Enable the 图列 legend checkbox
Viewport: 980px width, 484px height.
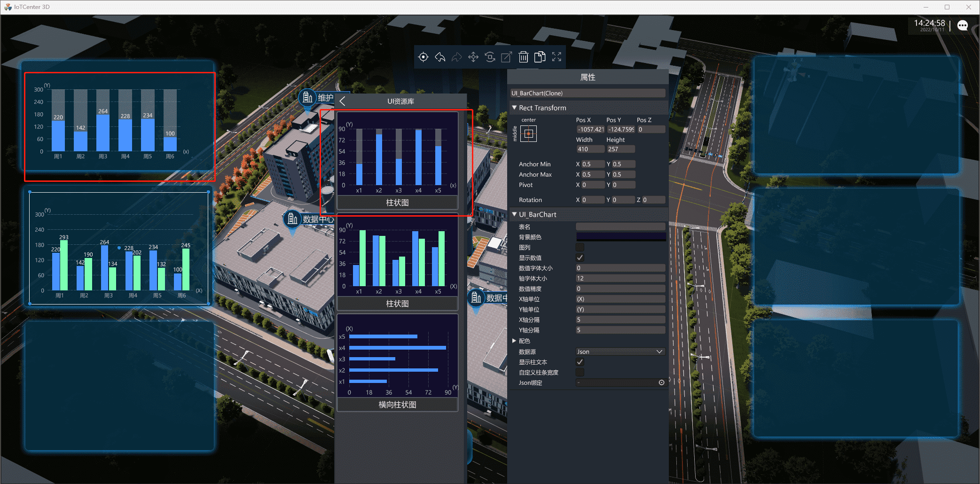pyautogui.click(x=580, y=248)
